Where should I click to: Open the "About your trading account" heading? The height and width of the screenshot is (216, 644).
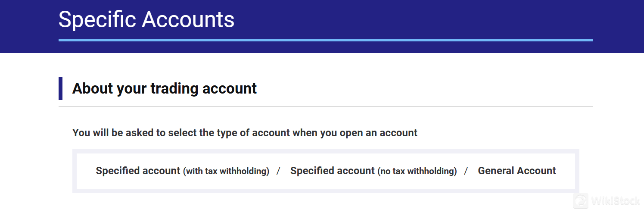pos(165,88)
